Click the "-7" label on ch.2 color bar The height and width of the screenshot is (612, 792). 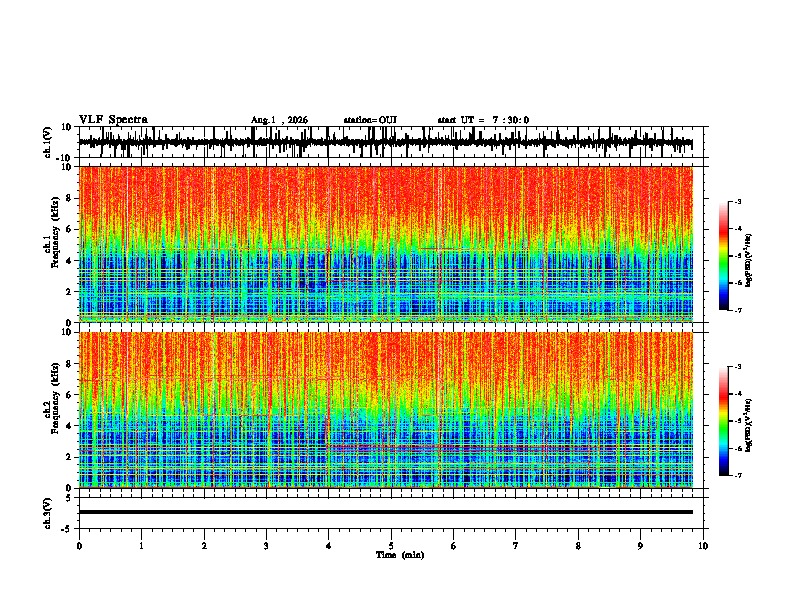738,475
